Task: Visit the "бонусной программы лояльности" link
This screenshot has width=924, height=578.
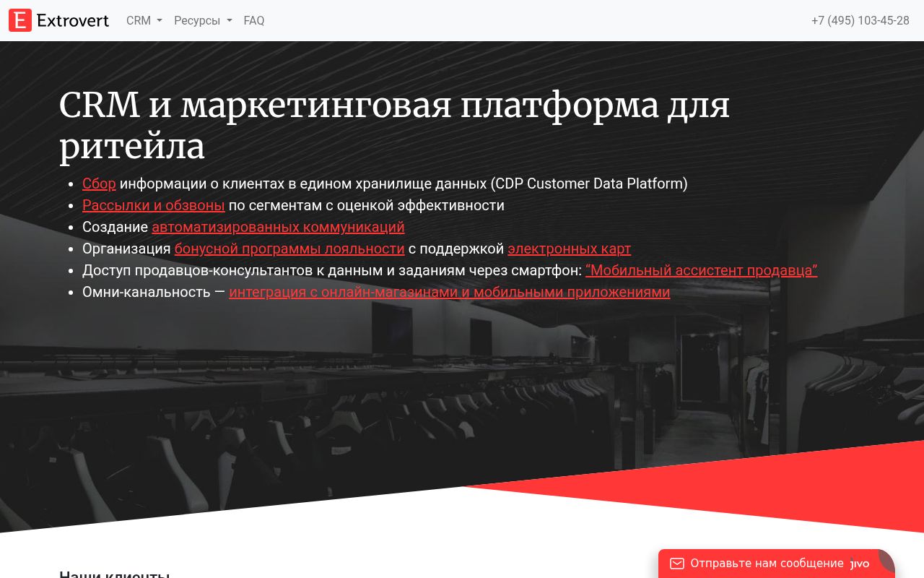Action: coord(289,249)
